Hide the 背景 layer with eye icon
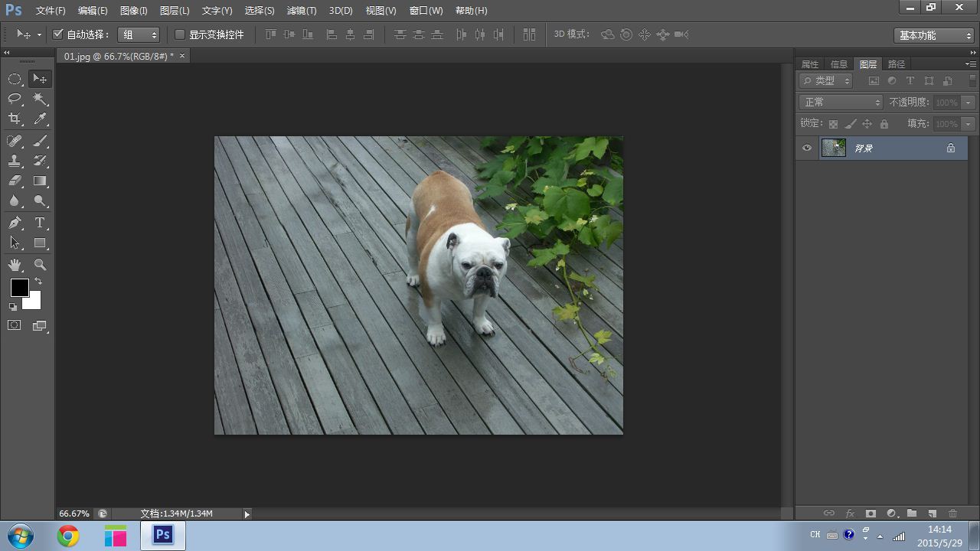The height and width of the screenshot is (551, 980). point(806,148)
